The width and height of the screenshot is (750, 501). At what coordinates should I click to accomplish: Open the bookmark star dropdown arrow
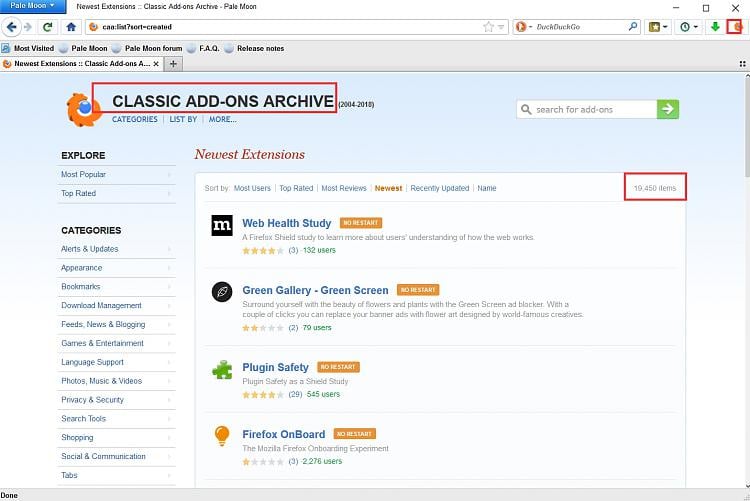point(501,27)
